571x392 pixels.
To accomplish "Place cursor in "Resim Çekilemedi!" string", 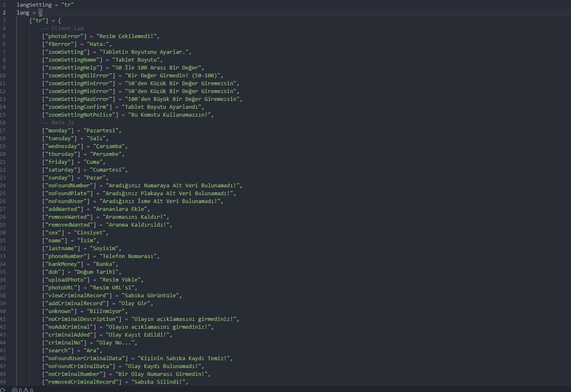I will click(x=126, y=36).
